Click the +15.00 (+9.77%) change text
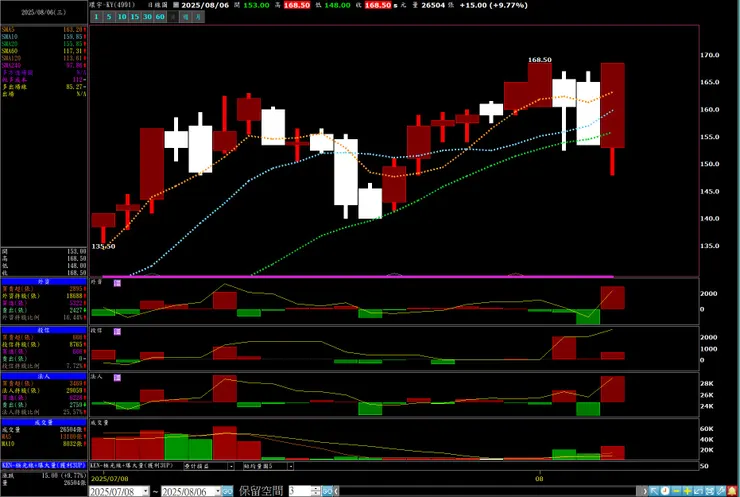The image size is (740, 497). 493,5
